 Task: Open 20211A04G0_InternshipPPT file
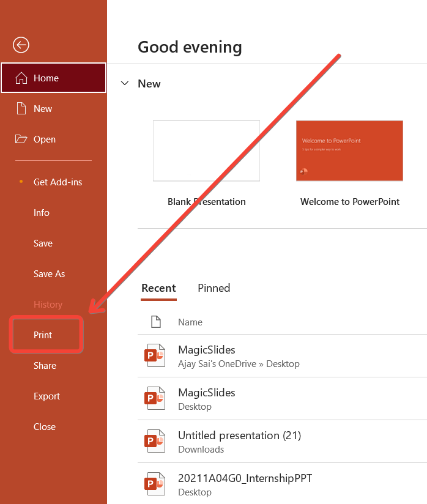tap(282, 484)
